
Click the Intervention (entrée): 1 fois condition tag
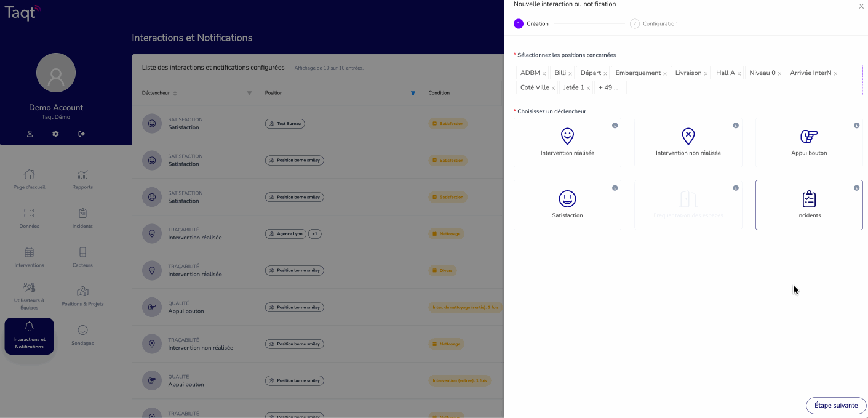(x=460, y=380)
